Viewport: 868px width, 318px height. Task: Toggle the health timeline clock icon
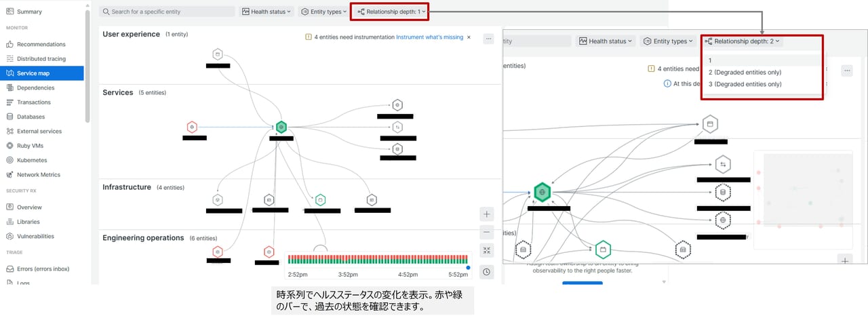click(x=486, y=272)
